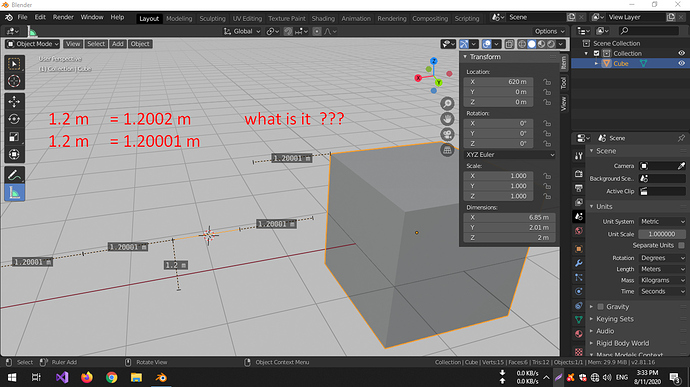The height and width of the screenshot is (387, 690).
Task: Open the Unit System Metric dropdown
Action: 662,222
